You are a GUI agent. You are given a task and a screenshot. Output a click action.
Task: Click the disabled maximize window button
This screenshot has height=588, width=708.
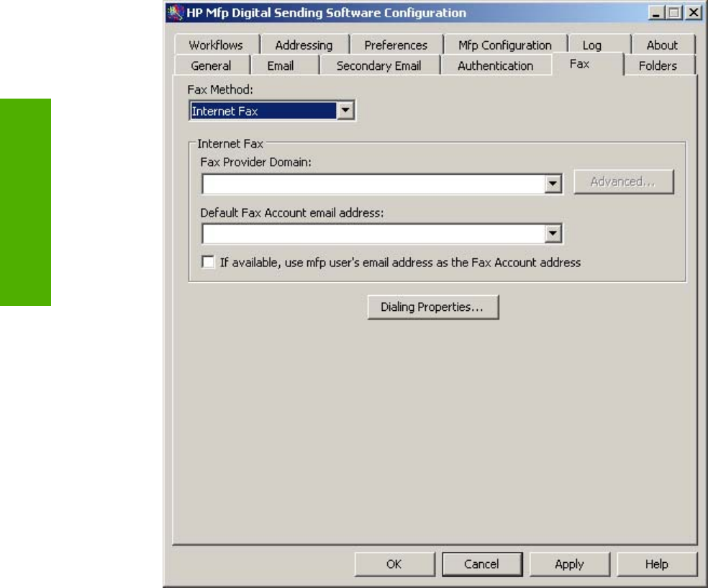674,13
